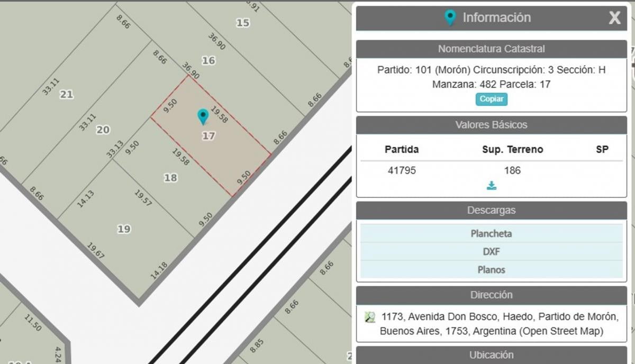Viewport: 635px width, 364px height.
Task: Select parcel 16 on the map
Action: coord(208,60)
